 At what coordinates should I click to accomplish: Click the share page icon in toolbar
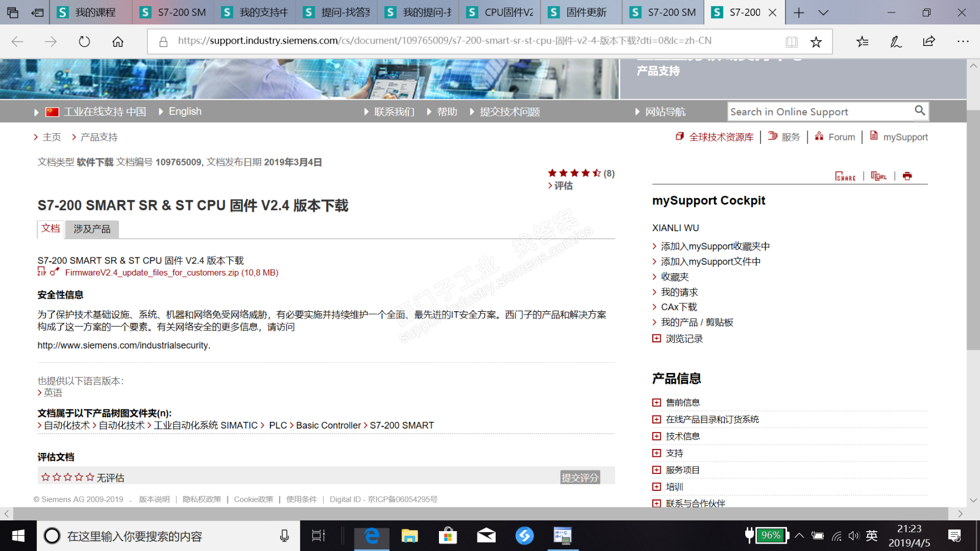pos(929,41)
